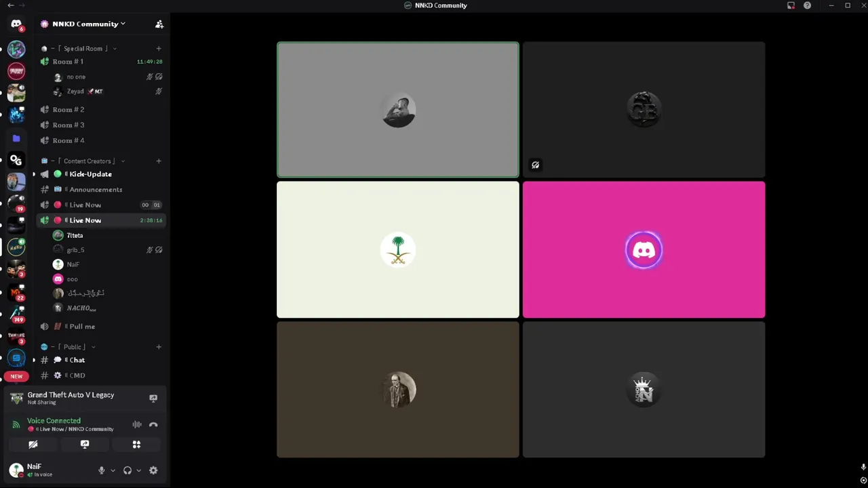Image resolution: width=868 pixels, height=488 pixels.
Task: Click the Saudi emblem video tile
Action: pos(397,249)
